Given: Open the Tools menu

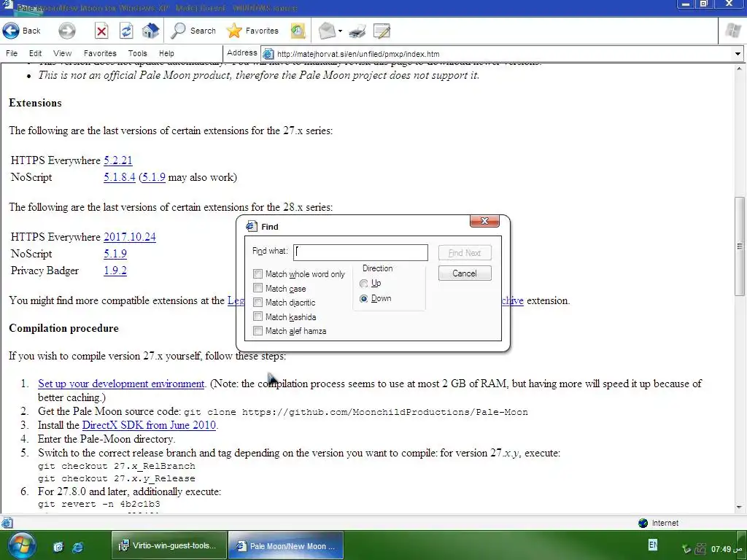Looking at the screenshot, I should (137, 53).
